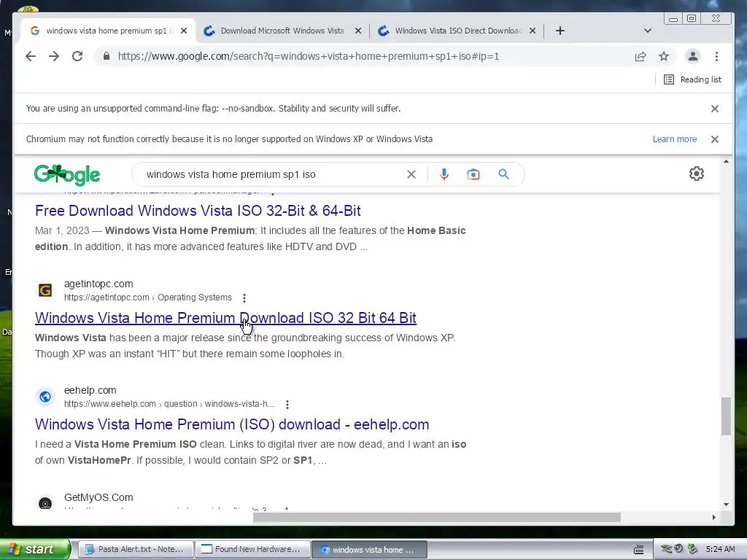Reload the current Google search page
This screenshot has height=560, width=747.
pos(77,56)
